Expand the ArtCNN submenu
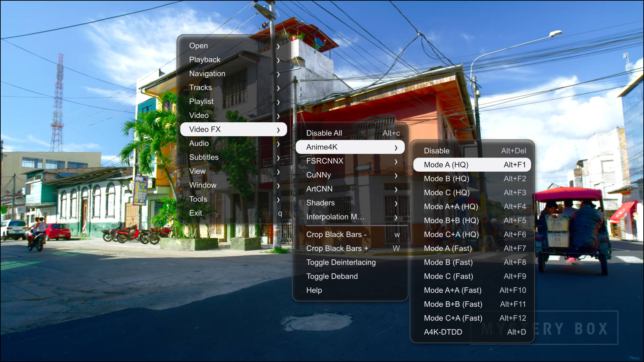Viewport: 644px width, 362px height. pos(350,189)
